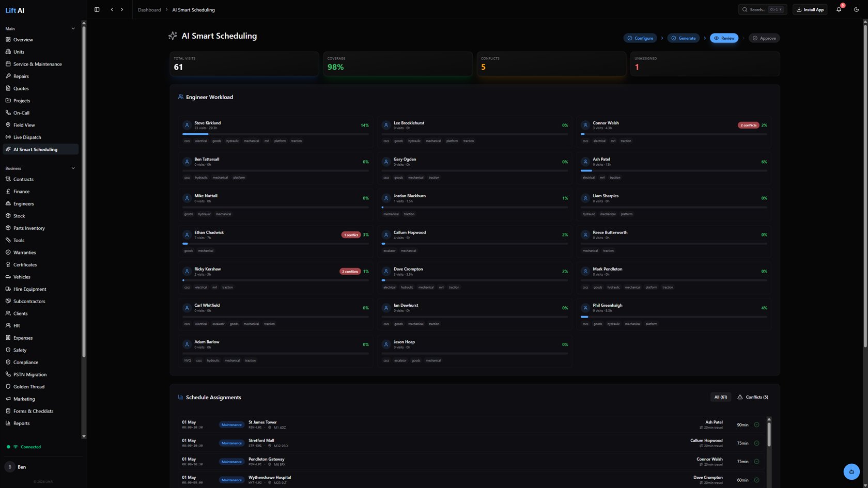
Task: Go to the Approve step
Action: [764, 38]
